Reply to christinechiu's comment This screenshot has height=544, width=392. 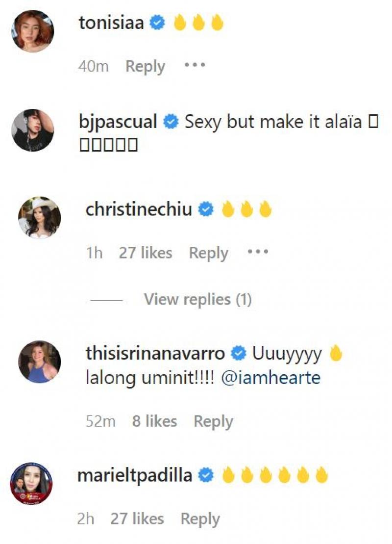coord(208,253)
